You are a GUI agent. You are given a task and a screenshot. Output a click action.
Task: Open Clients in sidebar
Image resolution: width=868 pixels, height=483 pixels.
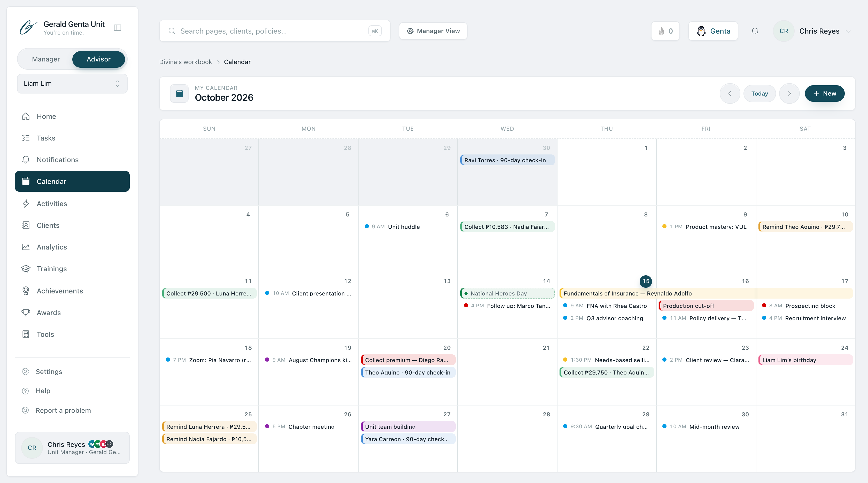click(72, 225)
